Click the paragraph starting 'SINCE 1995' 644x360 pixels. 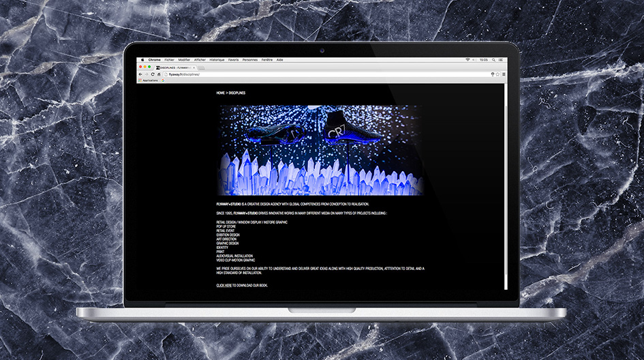coord(301,213)
